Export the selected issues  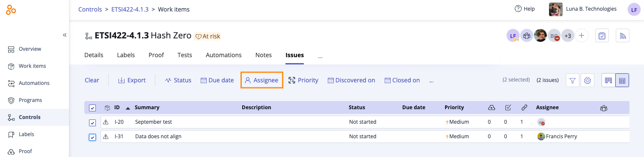point(132,80)
